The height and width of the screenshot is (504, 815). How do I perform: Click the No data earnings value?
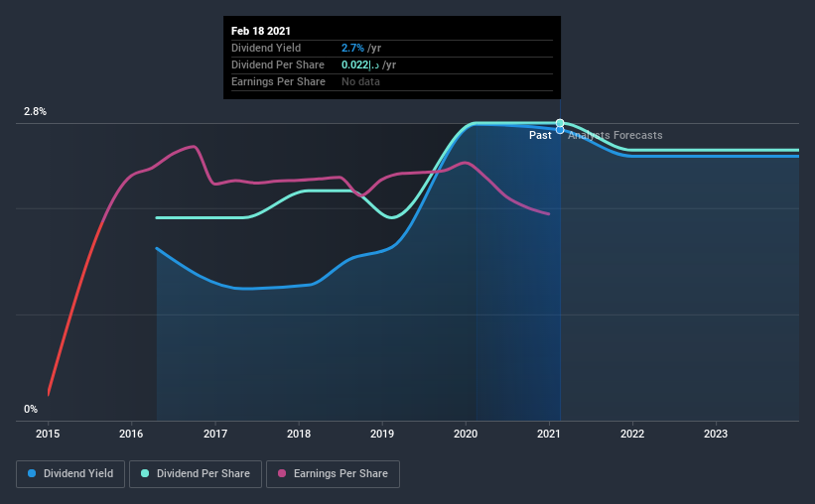coord(360,81)
